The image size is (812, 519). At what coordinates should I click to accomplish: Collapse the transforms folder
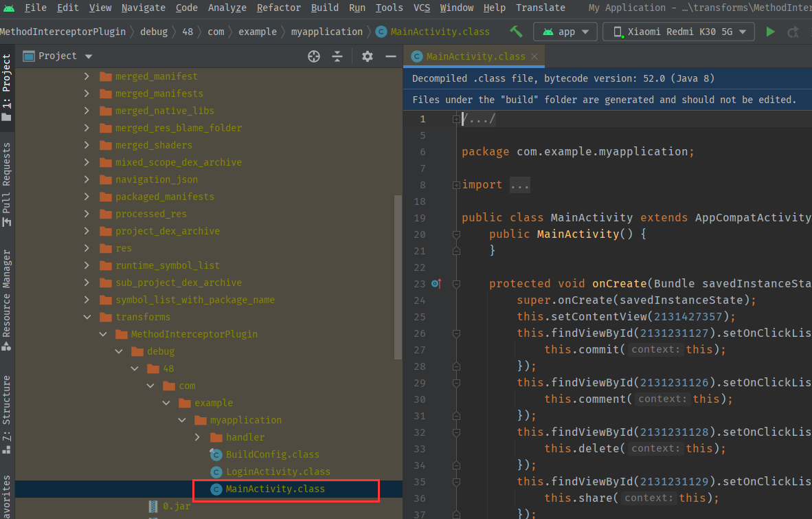(87, 317)
